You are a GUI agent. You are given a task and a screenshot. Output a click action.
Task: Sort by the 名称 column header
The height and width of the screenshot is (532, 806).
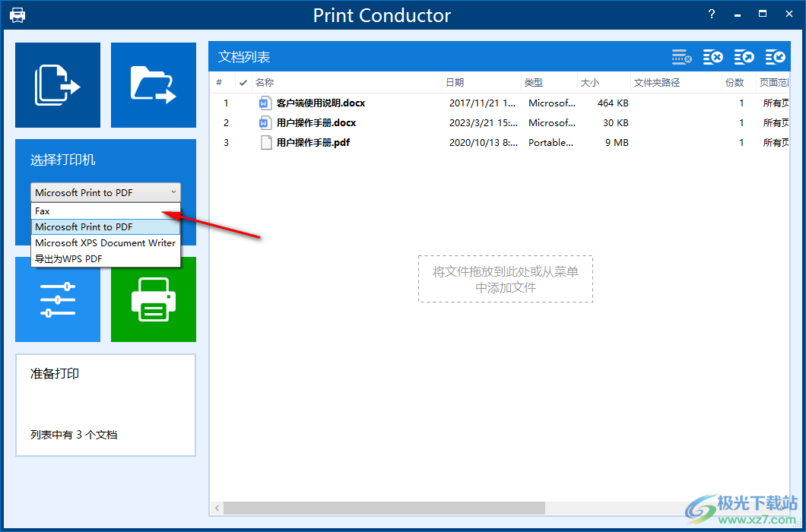click(x=347, y=82)
